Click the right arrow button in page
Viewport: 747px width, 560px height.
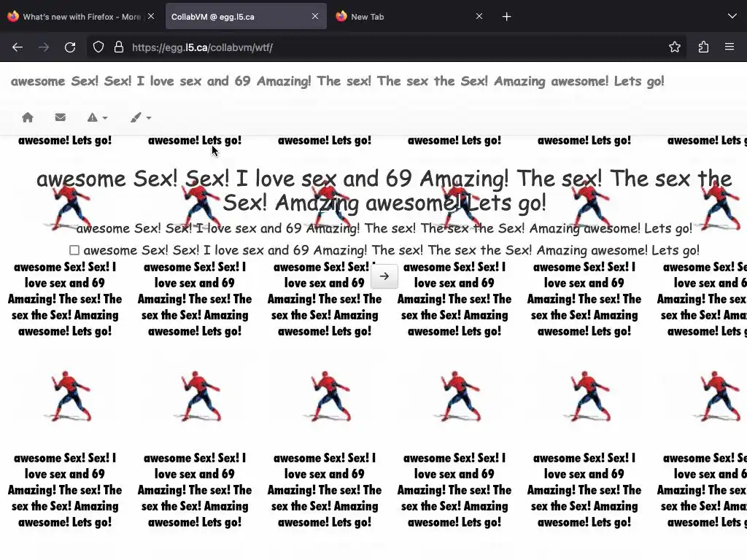(x=384, y=276)
